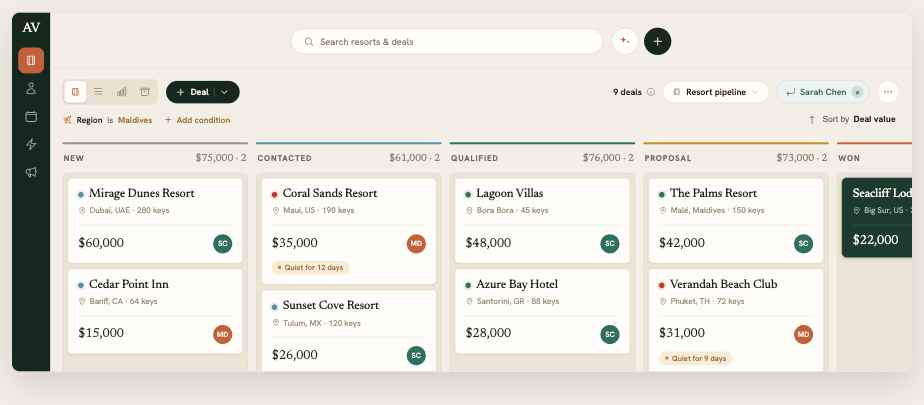The height and width of the screenshot is (405, 924).
Task: Open the three-dots more options menu
Action: click(x=887, y=92)
